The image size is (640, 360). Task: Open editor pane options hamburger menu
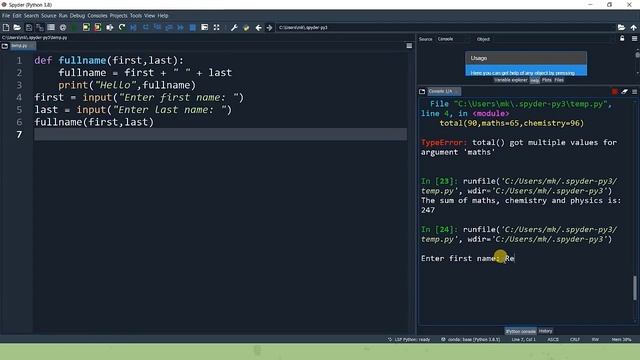click(409, 46)
